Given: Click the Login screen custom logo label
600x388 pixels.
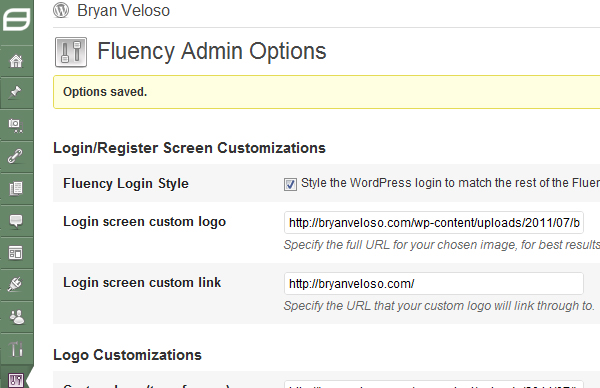Looking at the screenshot, I should pyautogui.click(x=144, y=222).
